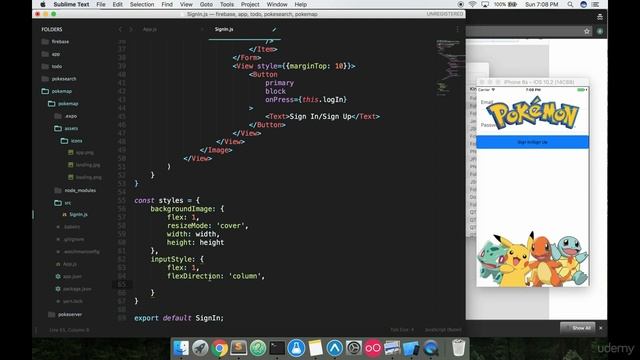Open Launchpad rocket icon in dock
This screenshot has width=640, height=360.
coord(200,348)
